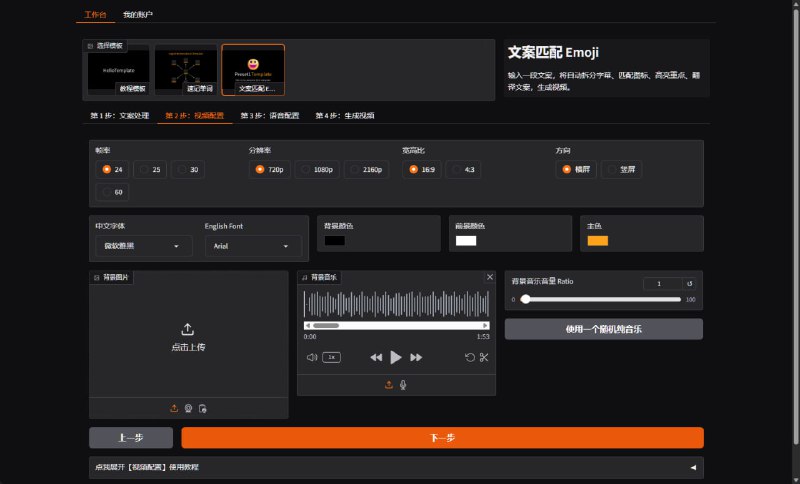The width and height of the screenshot is (800, 484).
Task: Click the volume ratio number input field
Action: point(663,284)
